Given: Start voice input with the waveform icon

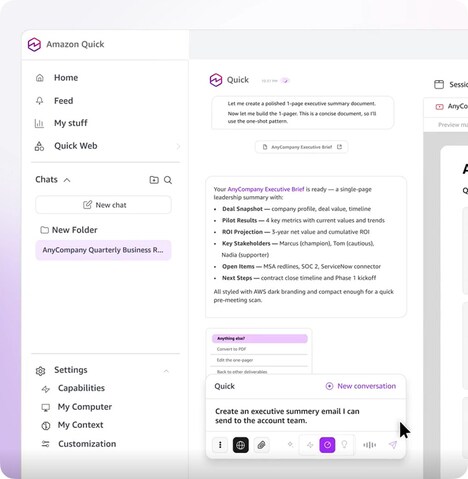Looking at the screenshot, I should (x=369, y=445).
